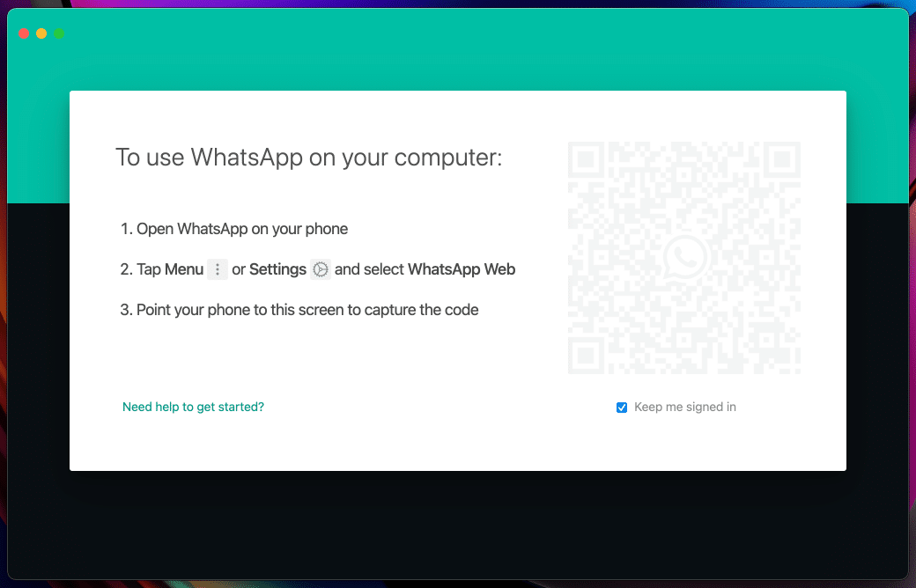Click the bold "Settings" word in step 2
This screenshot has width=916, height=588.
click(x=277, y=269)
